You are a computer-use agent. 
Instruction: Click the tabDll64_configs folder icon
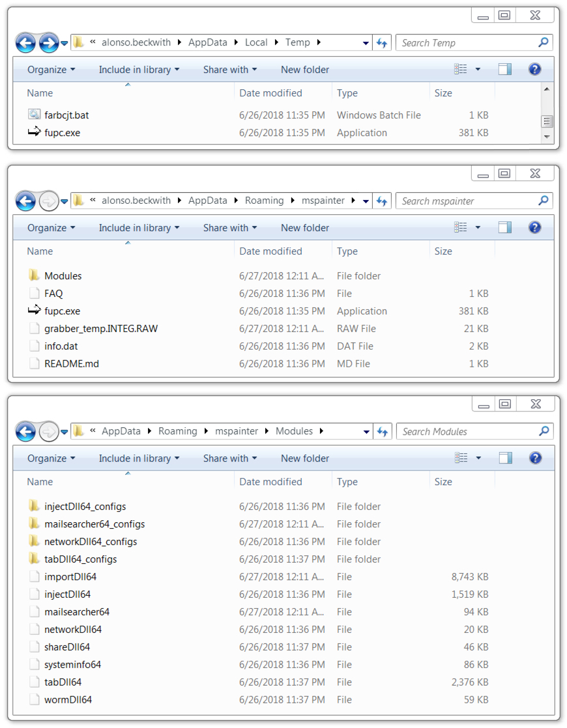[x=34, y=559]
